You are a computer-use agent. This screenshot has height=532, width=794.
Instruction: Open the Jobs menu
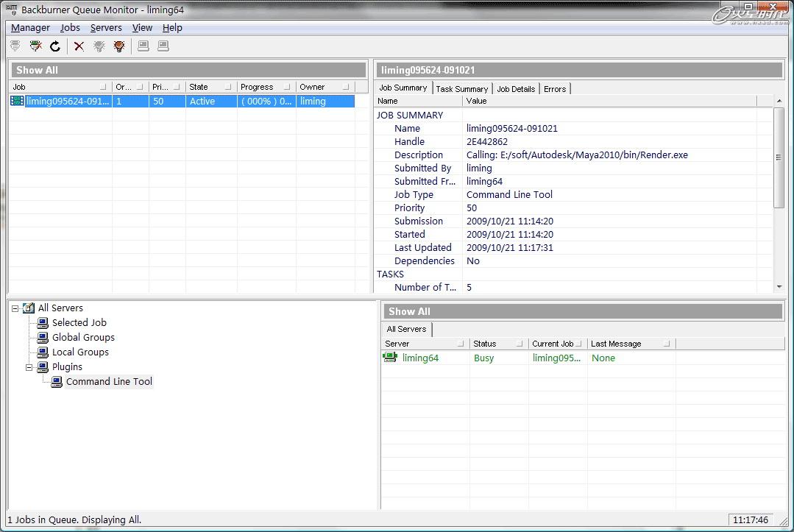tap(70, 27)
